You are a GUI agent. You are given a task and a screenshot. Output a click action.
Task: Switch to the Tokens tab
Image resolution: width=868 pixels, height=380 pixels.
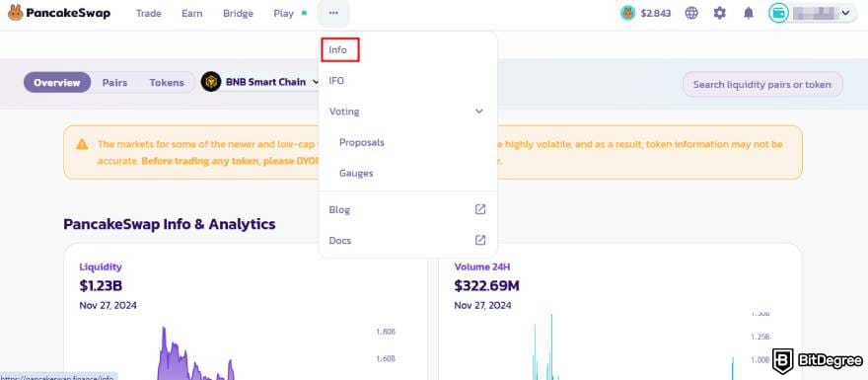click(167, 83)
